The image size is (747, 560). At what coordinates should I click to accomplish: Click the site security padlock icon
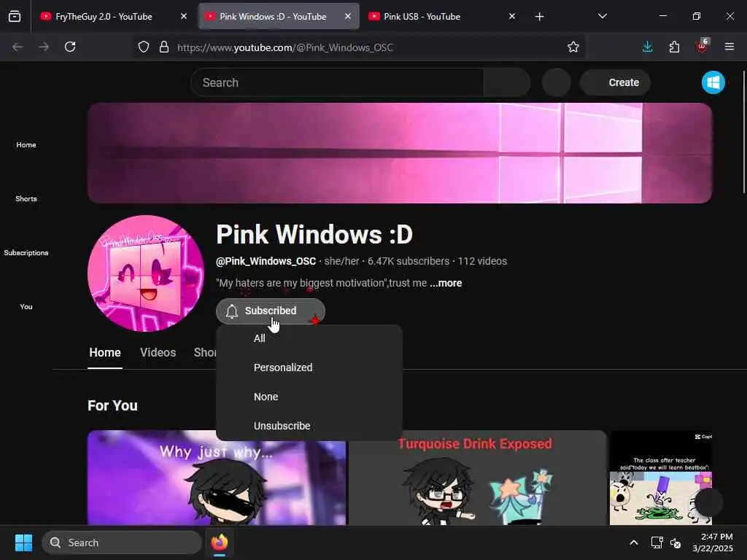click(x=164, y=47)
